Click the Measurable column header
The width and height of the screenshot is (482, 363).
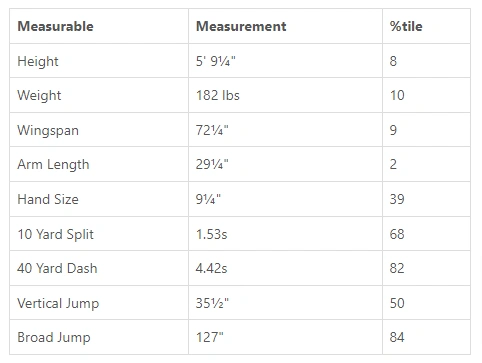55,26
